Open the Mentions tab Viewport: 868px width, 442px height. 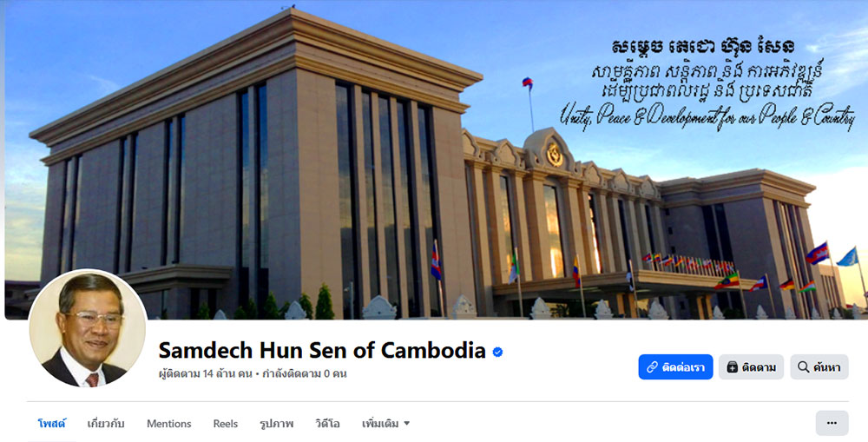pyautogui.click(x=169, y=424)
